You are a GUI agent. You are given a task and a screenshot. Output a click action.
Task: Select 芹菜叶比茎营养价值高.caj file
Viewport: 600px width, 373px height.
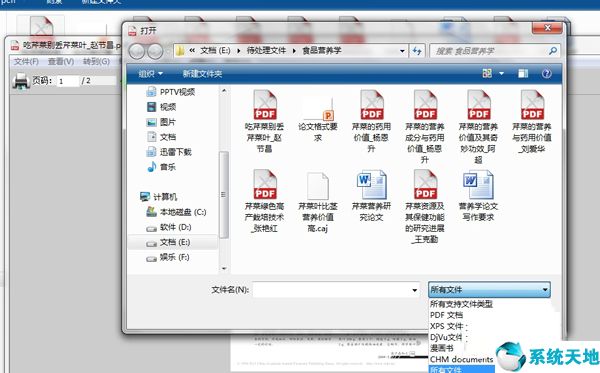coord(318,203)
